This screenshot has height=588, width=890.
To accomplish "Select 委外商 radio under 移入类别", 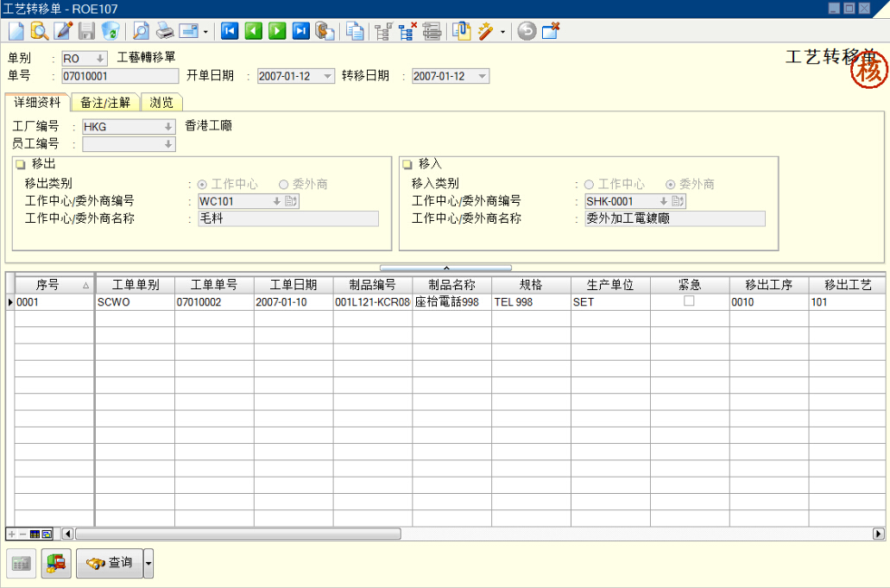I will [671, 185].
